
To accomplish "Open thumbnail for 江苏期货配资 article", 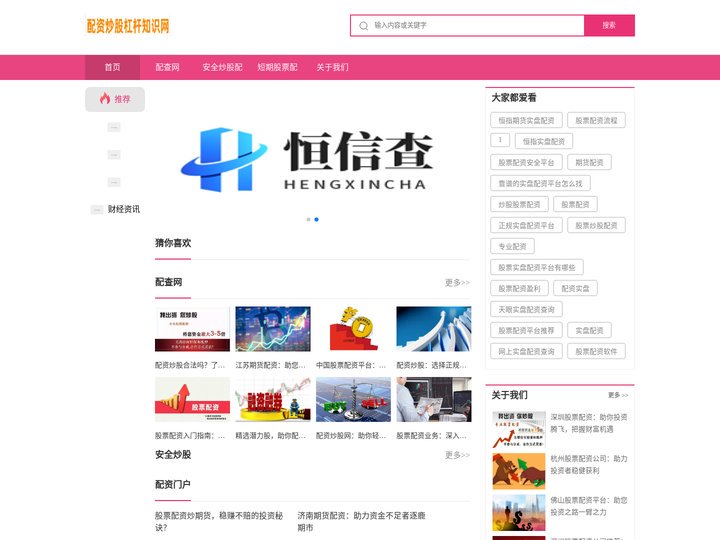I will click(x=273, y=329).
